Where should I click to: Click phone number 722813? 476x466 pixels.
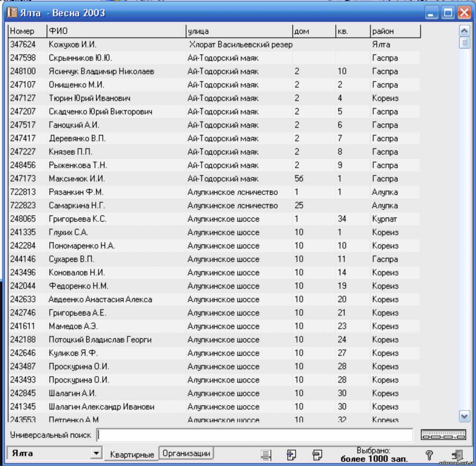point(23,192)
